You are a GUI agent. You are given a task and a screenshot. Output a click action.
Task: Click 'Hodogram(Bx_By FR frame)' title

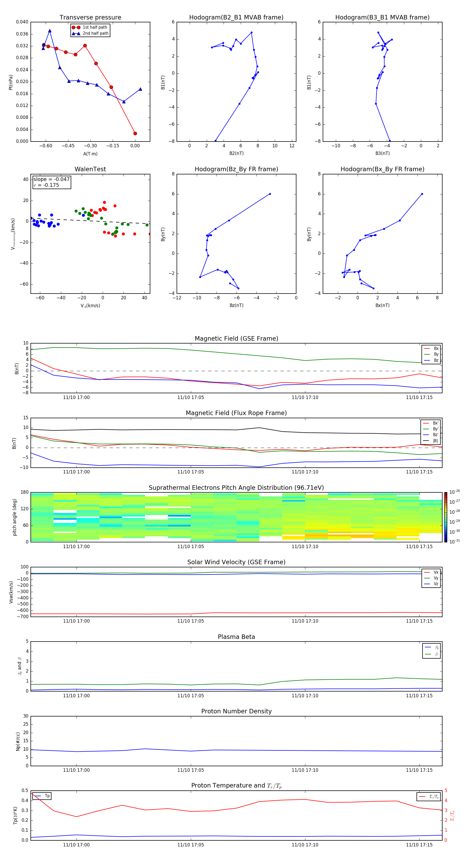coord(382,169)
